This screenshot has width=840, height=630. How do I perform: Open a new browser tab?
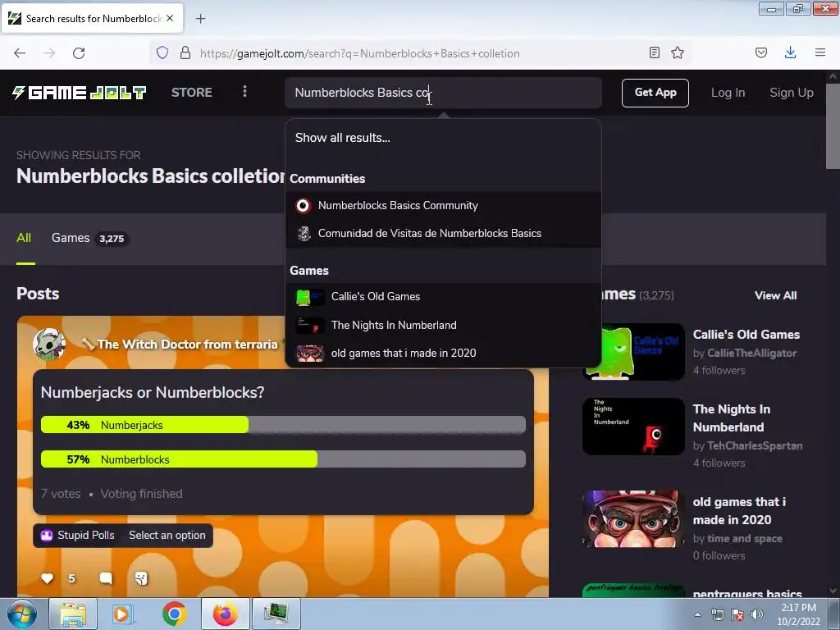pyautogui.click(x=200, y=19)
